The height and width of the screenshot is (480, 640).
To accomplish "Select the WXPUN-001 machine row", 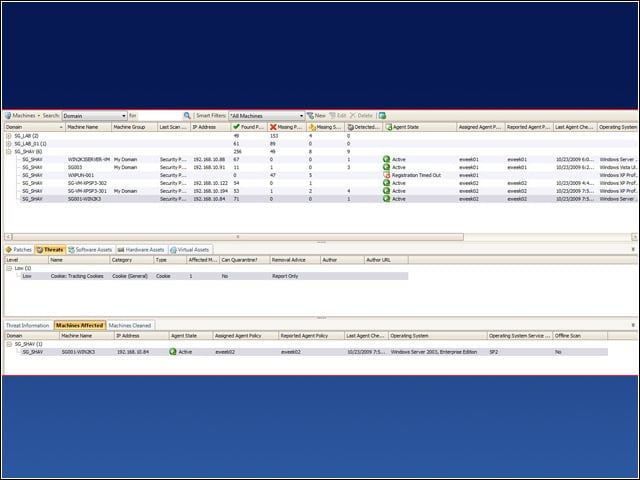I will coord(327,175).
